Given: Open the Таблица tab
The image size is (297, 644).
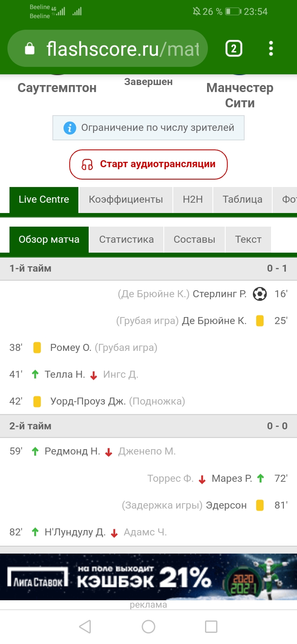Looking at the screenshot, I should pos(242,200).
